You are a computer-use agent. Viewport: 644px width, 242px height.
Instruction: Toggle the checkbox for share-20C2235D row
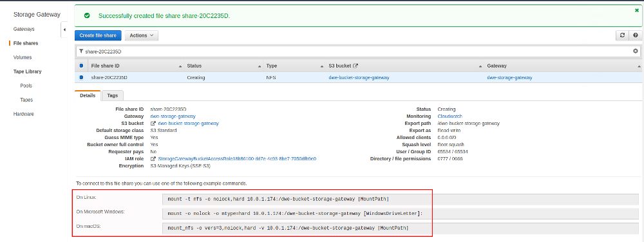[81, 77]
